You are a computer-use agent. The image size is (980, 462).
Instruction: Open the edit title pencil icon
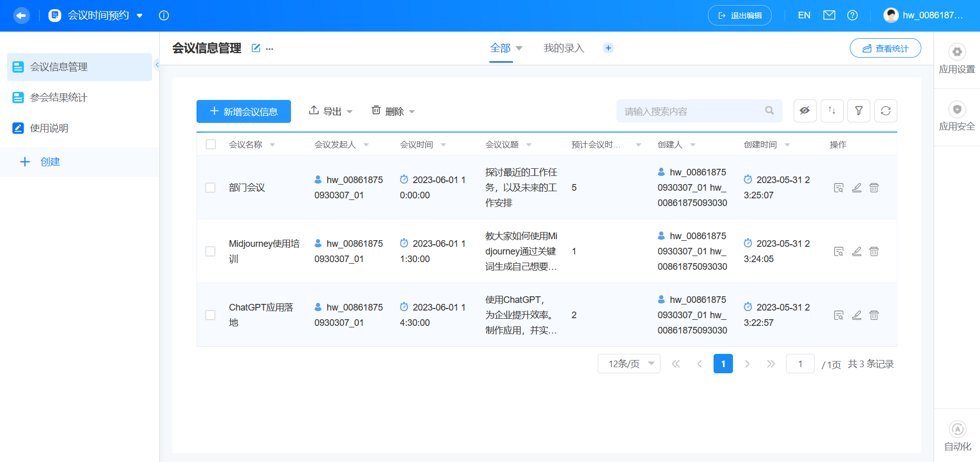255,48
